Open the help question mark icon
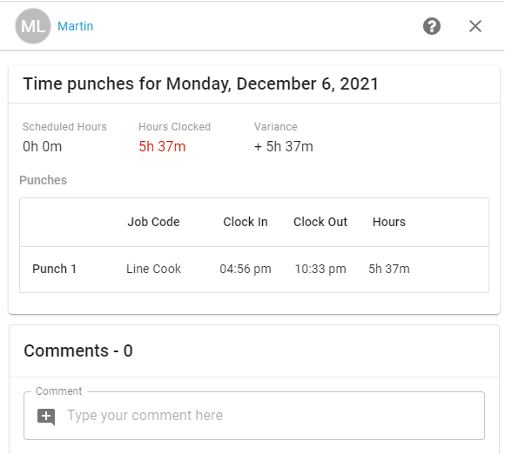The width and height of the screenshot is (505, 454). pos(432,26)
